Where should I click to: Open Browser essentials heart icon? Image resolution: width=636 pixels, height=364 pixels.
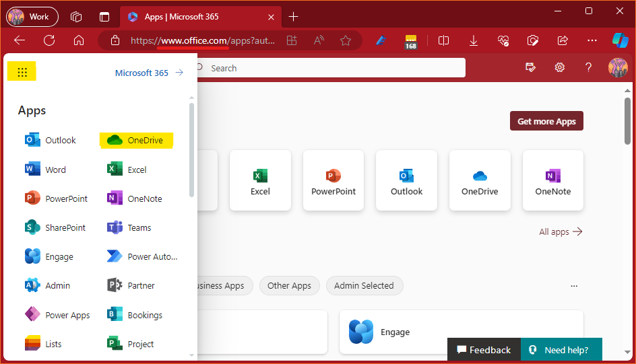click(x=503, y=40)
